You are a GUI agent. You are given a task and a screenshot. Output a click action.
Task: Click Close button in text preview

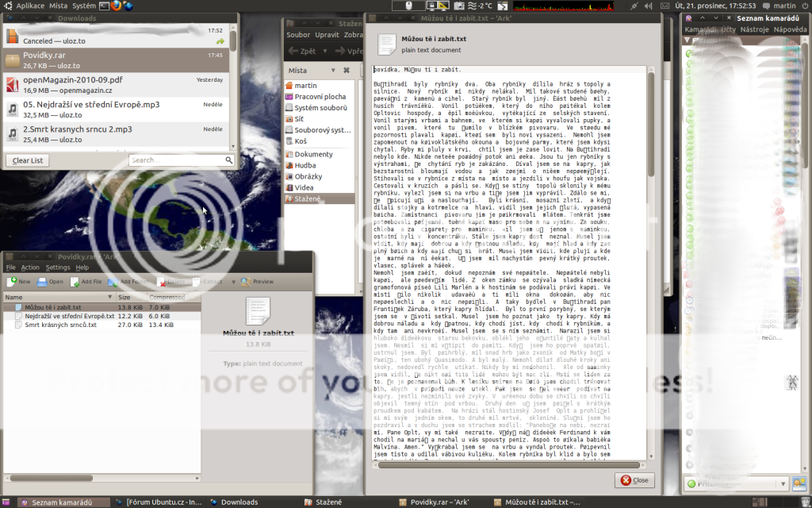[634, 480]
